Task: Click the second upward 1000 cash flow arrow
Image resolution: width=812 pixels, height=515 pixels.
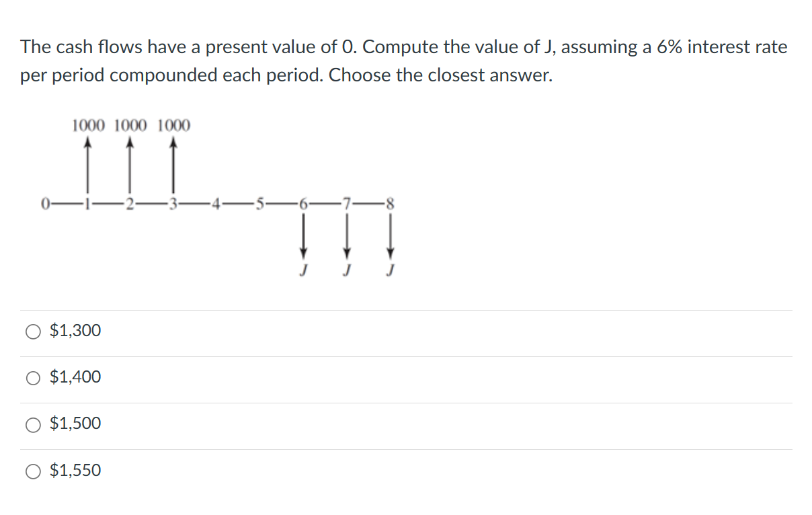Action: point(129,165)
